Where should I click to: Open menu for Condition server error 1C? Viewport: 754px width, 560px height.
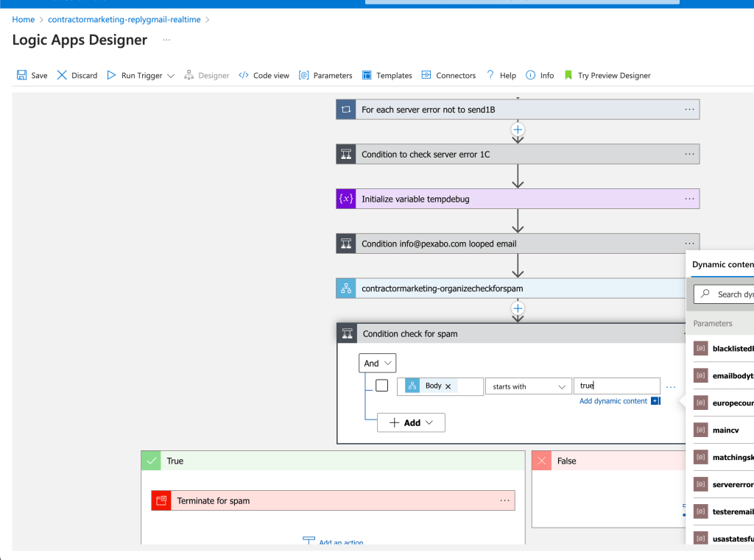[689, 155]
